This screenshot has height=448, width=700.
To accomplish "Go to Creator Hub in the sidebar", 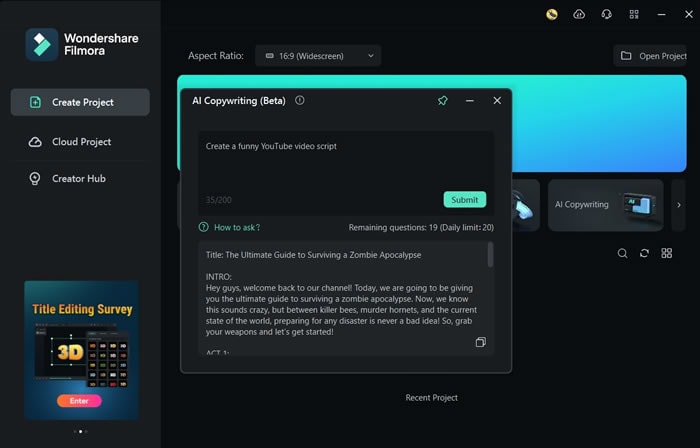I will point(80,178).
